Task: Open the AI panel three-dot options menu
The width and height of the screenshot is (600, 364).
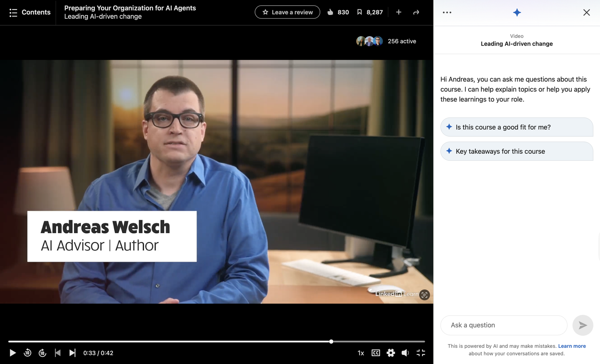Action: pos(447,12)
